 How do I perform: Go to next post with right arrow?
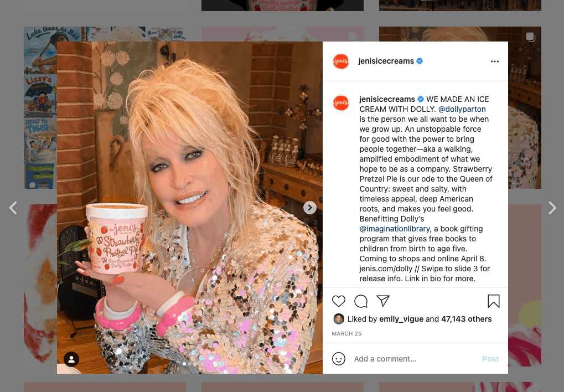coord(552,208)
